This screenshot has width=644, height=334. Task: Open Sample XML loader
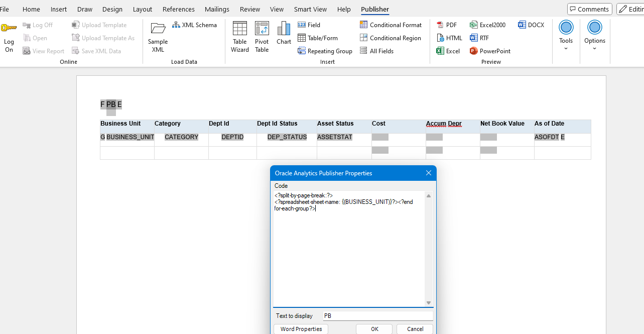pos(158,37)
